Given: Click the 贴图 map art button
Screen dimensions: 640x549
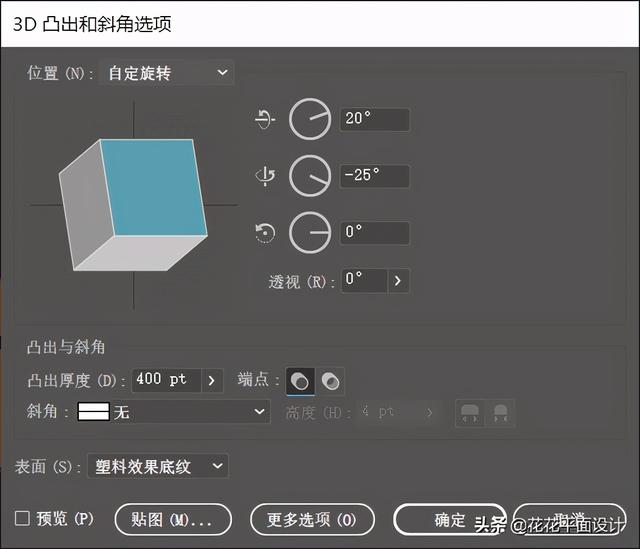Looking at the screenshot, I should pos(173,520).
